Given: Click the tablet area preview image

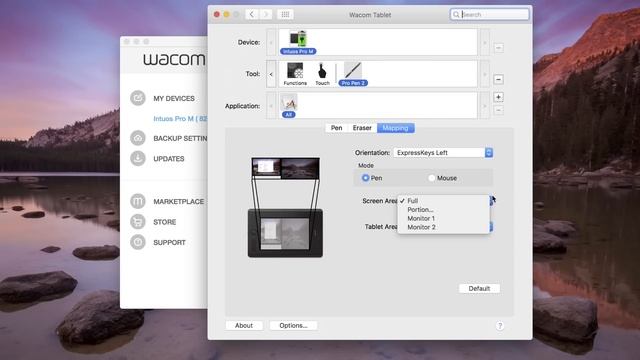Looking at the screenshot, I should click(x=285, y=233).
